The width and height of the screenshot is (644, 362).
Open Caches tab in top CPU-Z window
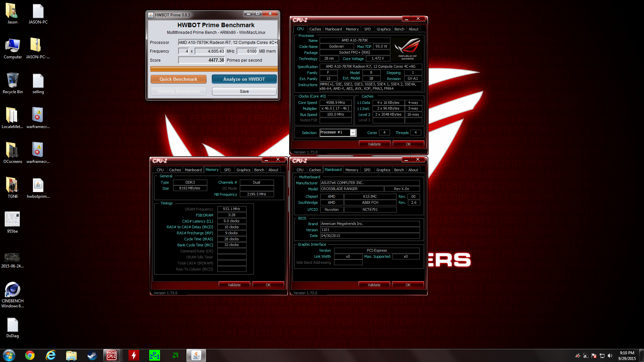[315, 29]
